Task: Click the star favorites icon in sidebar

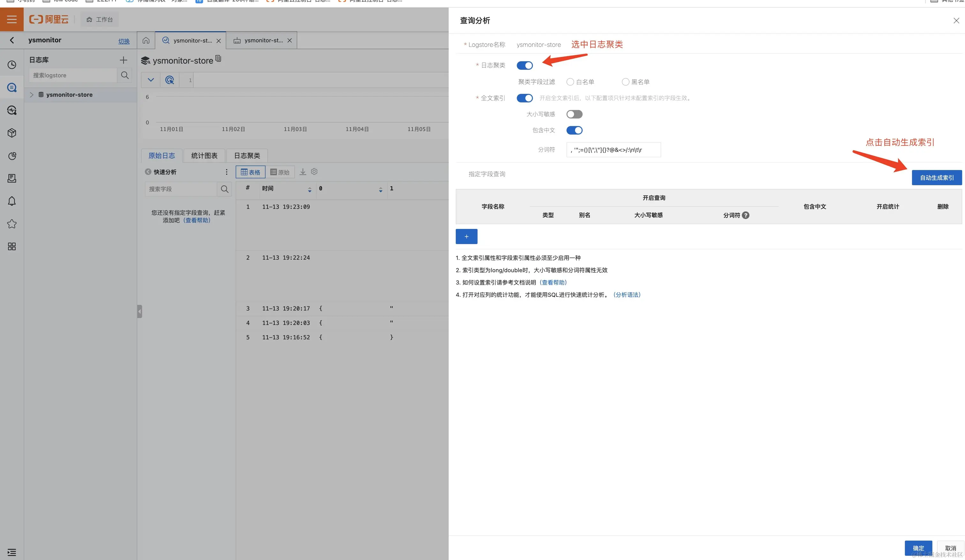Action: pyautogui.click(x=12, y=224)
